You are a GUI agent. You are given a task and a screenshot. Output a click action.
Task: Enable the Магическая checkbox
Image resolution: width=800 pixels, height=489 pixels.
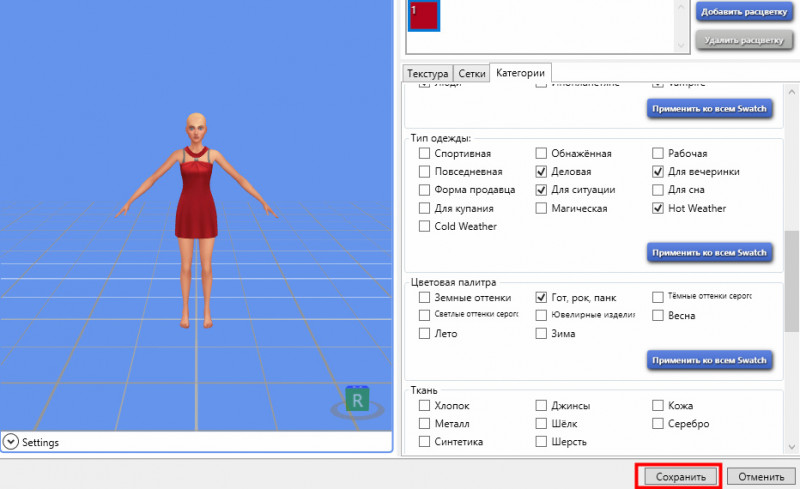click(541, 208)
